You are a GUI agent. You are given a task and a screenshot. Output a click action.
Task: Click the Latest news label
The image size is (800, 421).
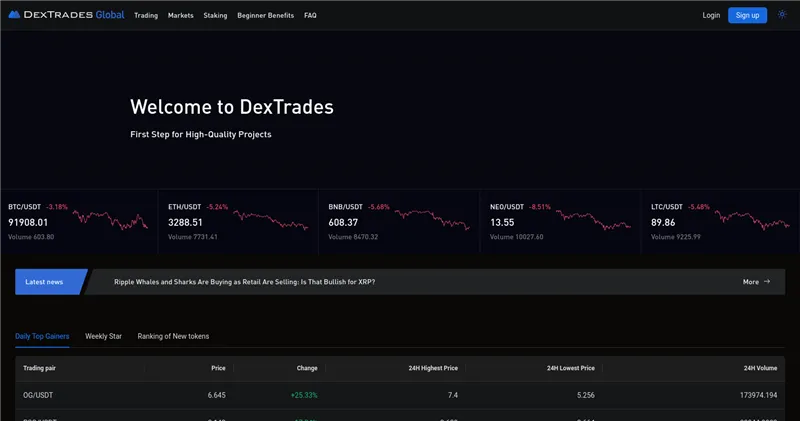point(44,282)
